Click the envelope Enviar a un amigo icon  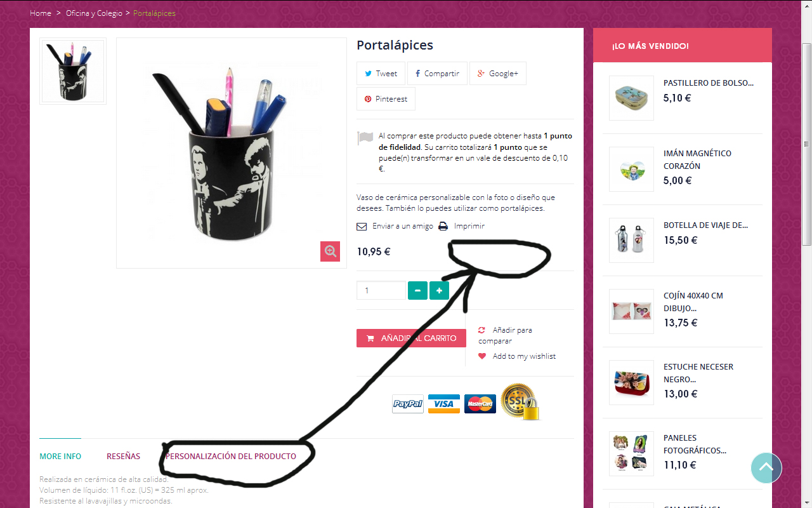pos(362,226)
